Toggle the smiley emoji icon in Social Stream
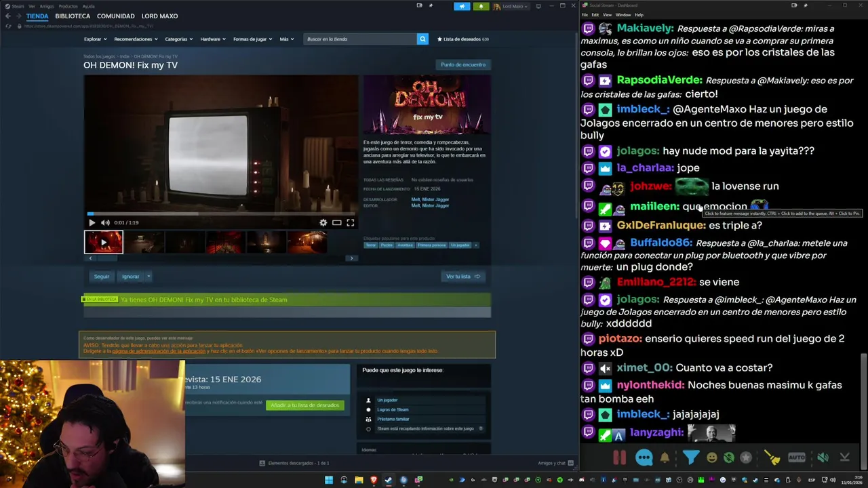 pos(712,457)
